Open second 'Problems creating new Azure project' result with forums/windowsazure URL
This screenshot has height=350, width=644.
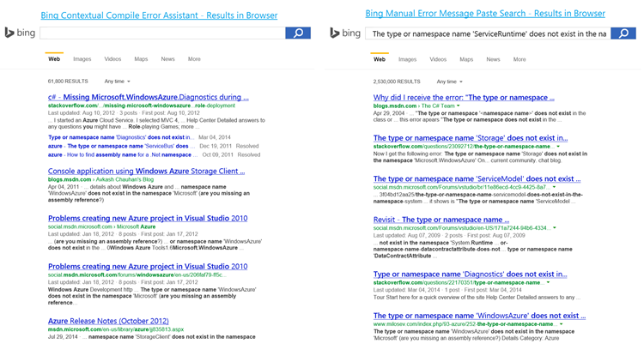pos(148,266)
